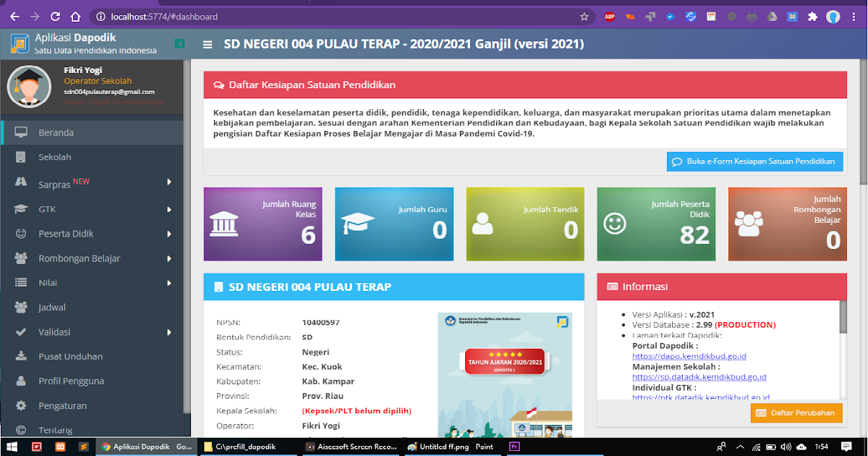Viewport: 868px width, 456px height.
Task: Expand the Sarpras submenu arrow
Action: click(169, 182)
